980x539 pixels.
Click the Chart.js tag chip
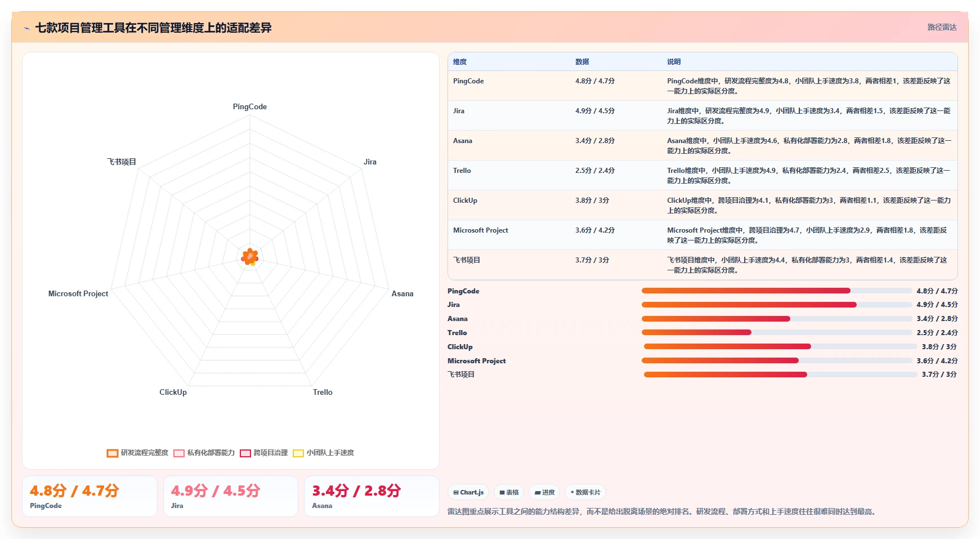[468, 492]
